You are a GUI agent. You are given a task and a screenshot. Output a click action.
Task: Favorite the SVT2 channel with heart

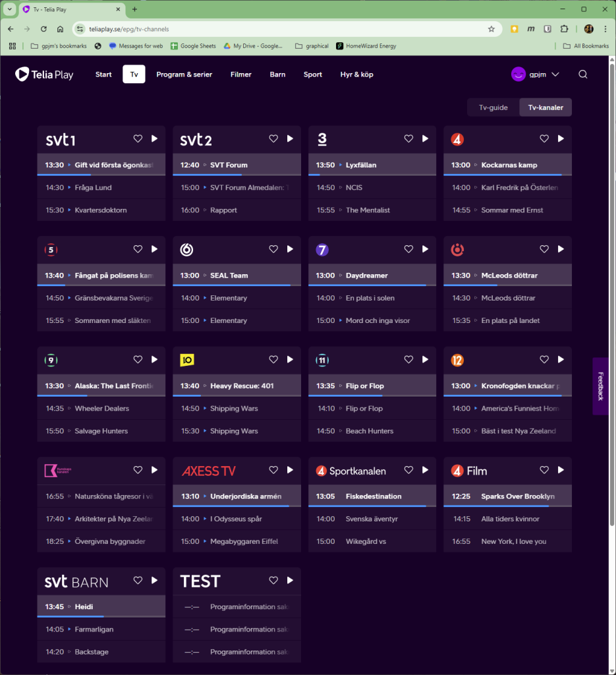click(273, 138)
